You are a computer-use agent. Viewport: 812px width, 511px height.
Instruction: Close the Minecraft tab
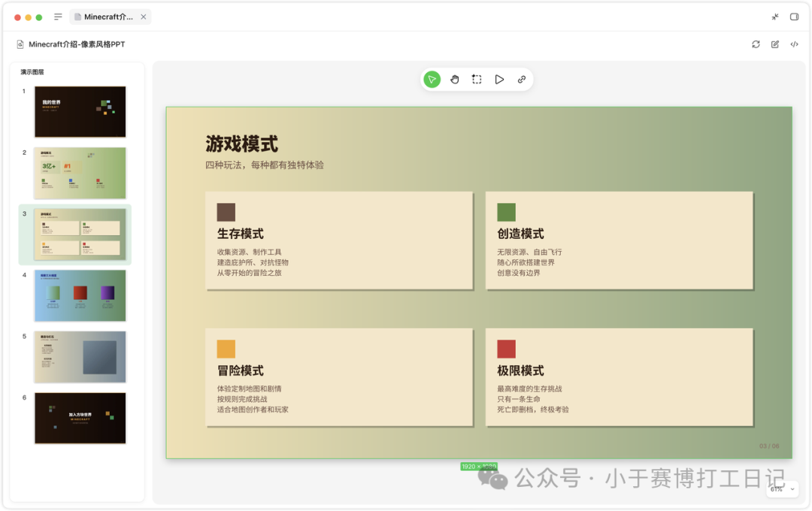coord(144,17)
